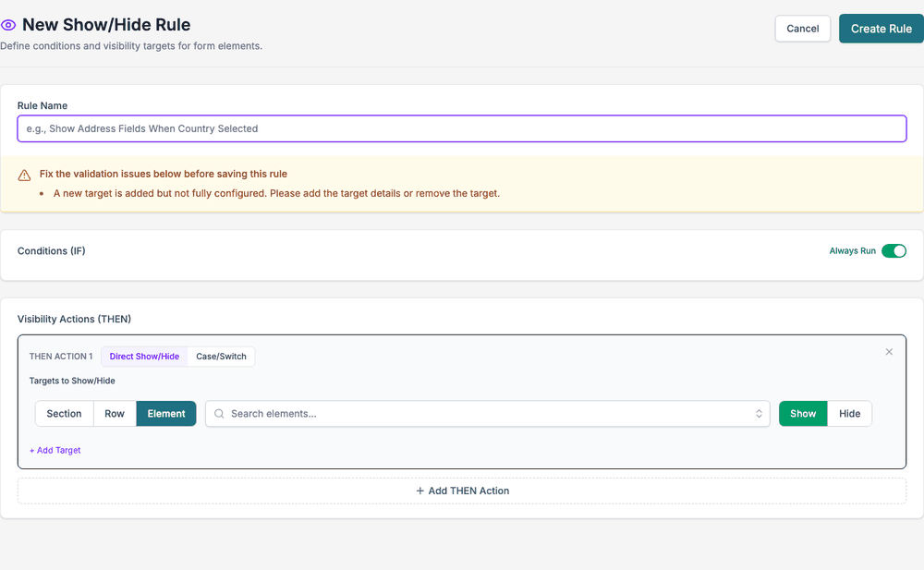Switch to Direct Show/Hide tab

pos(144,357)
